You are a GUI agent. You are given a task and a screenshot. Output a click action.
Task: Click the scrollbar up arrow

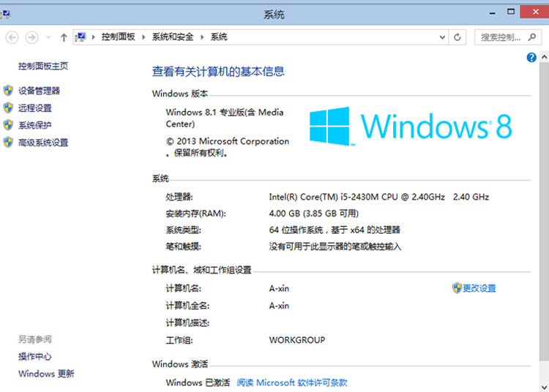click(x=544, y=57)
